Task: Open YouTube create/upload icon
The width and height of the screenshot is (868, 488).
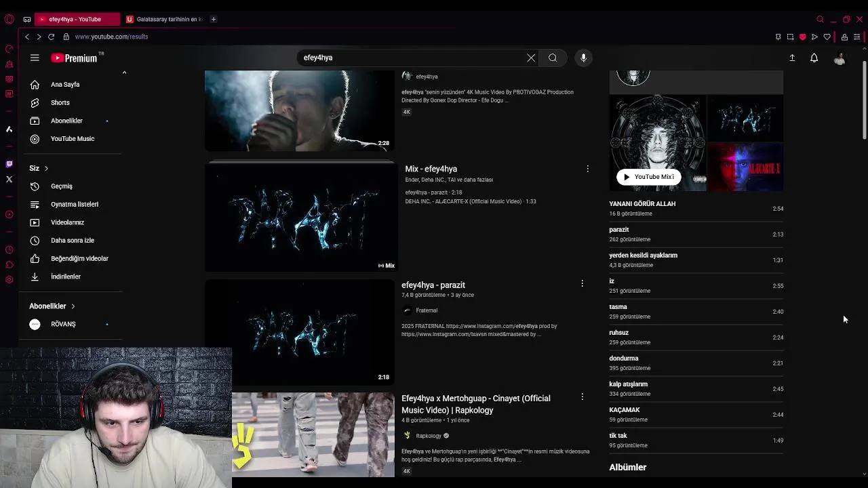Action: [792, 58]
